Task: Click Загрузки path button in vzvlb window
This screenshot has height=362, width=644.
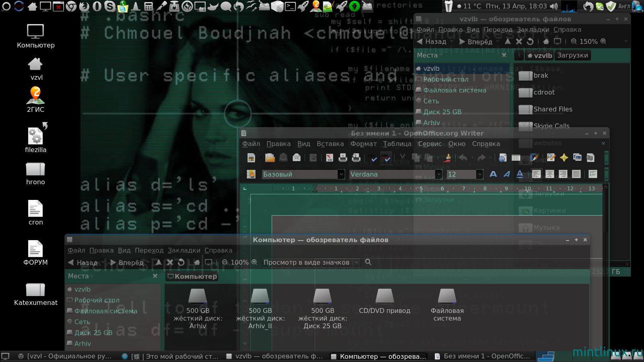Action: (x=572, y=55)
